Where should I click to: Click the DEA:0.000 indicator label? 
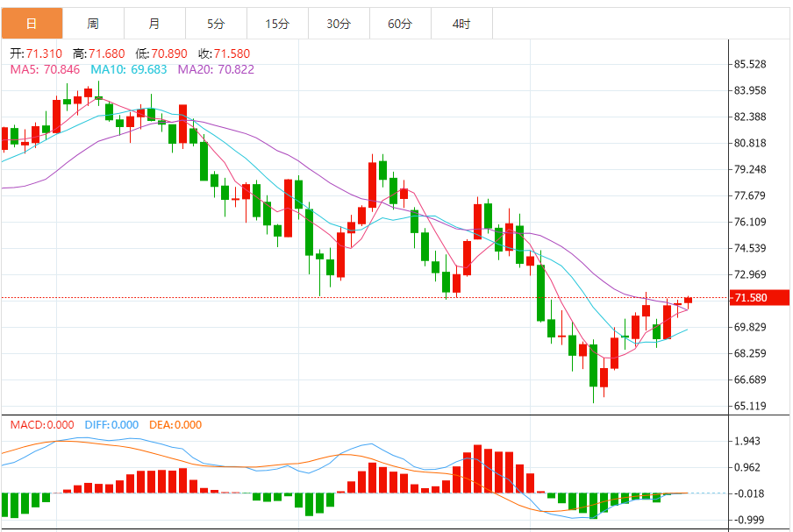(175, 425)
